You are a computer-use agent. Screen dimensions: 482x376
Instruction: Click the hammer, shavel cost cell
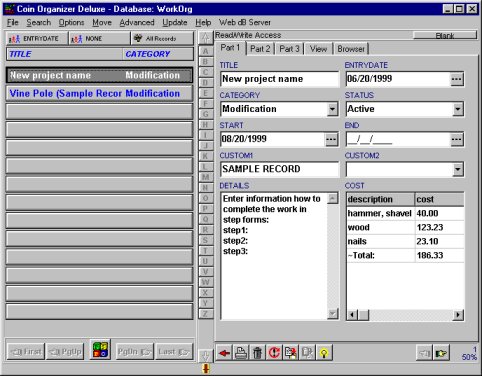point(440,213)
